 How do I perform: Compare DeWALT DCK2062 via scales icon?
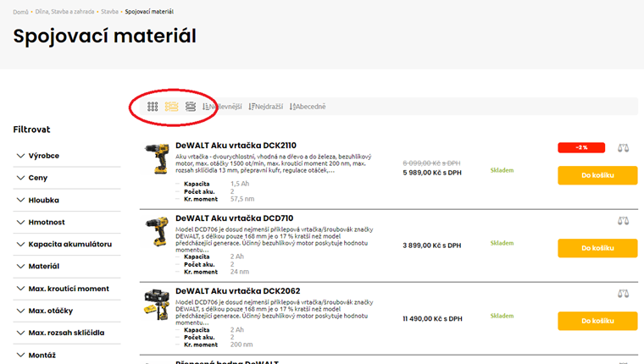pos(623,294)
